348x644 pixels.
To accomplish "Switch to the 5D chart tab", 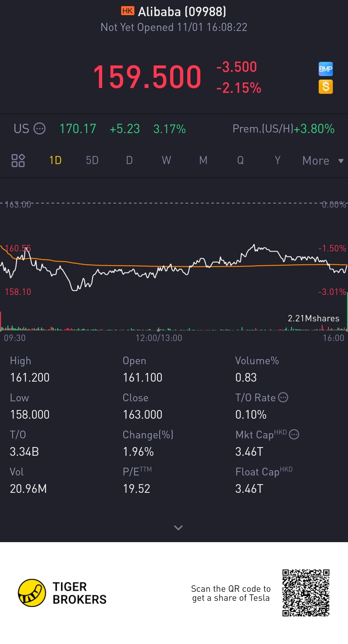I will tap(92, 160).
